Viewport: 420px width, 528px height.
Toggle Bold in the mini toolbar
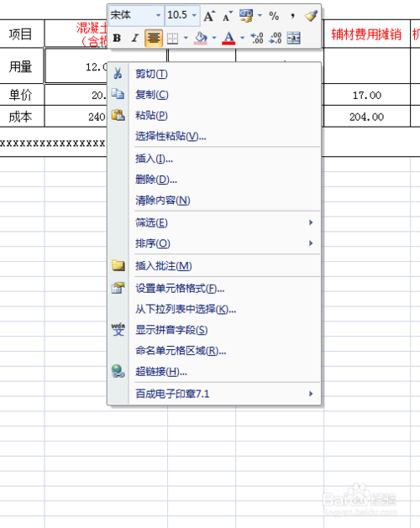[117, 38]
